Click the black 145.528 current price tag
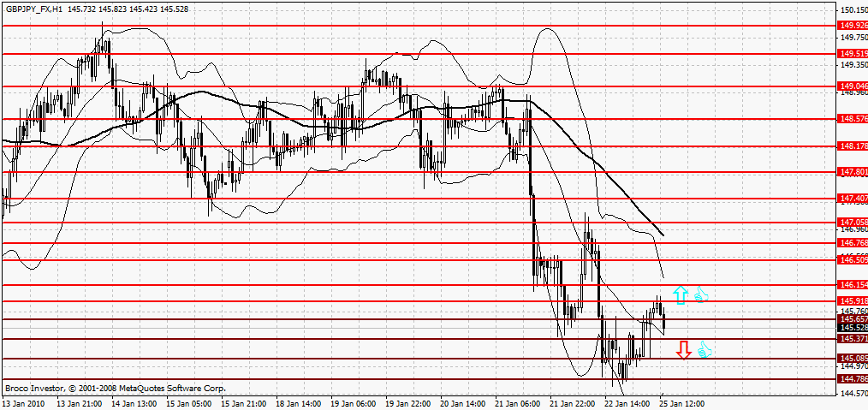The image size is (868, 410). tap(853, 329)
